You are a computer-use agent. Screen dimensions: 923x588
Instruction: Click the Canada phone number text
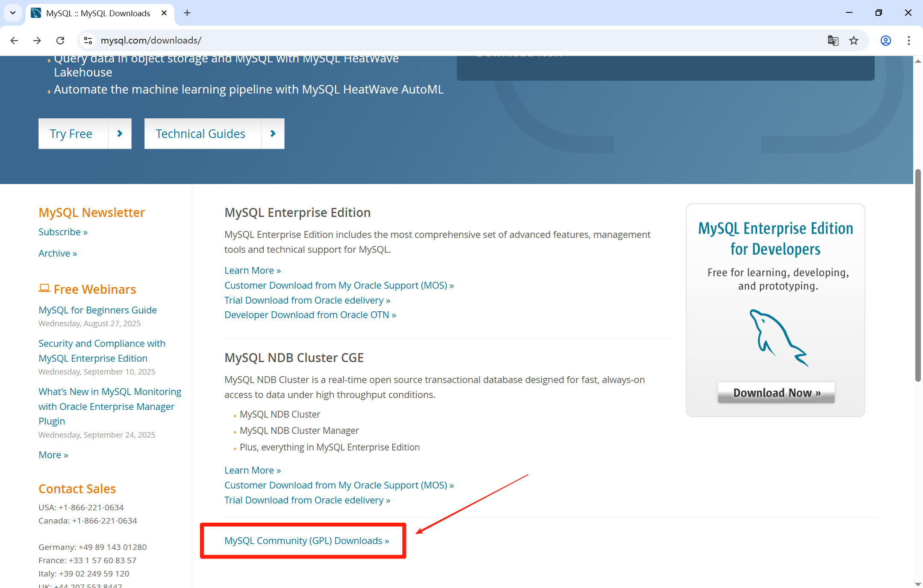point(88,521)
